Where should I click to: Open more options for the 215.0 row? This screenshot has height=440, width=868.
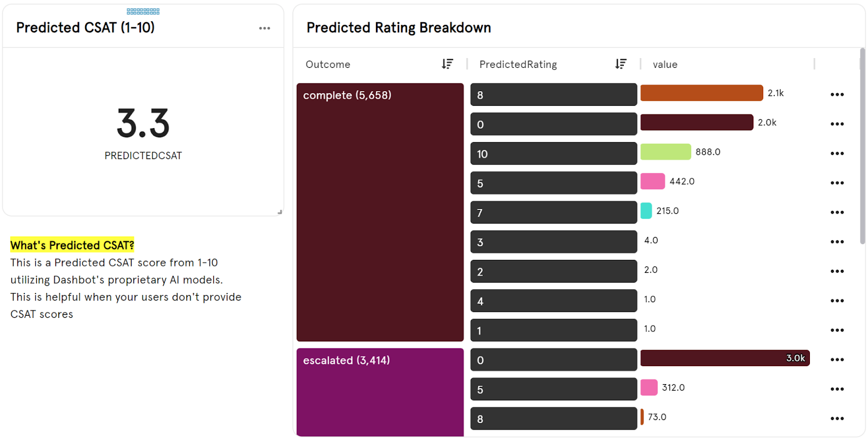(837, 212)
